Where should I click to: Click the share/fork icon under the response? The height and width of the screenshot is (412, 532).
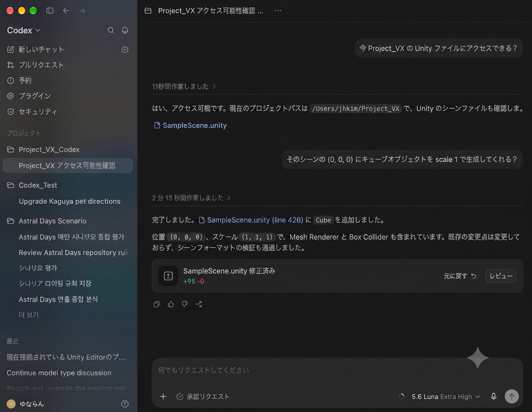click(x=198, y=304)
